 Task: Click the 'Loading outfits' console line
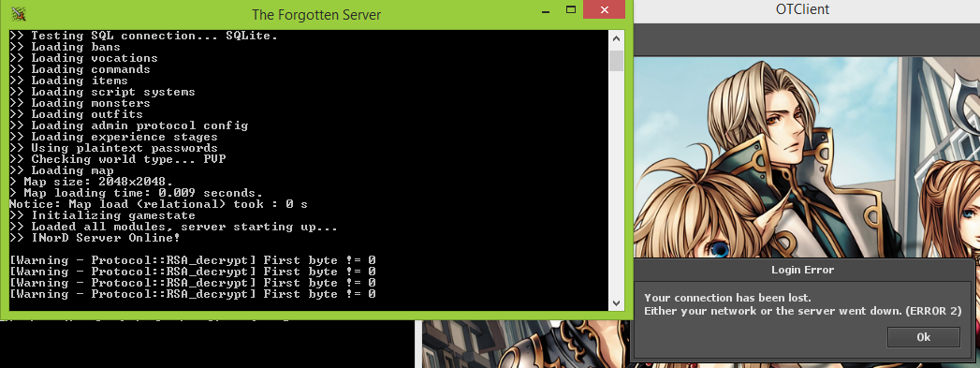click(x=76, y=114)
